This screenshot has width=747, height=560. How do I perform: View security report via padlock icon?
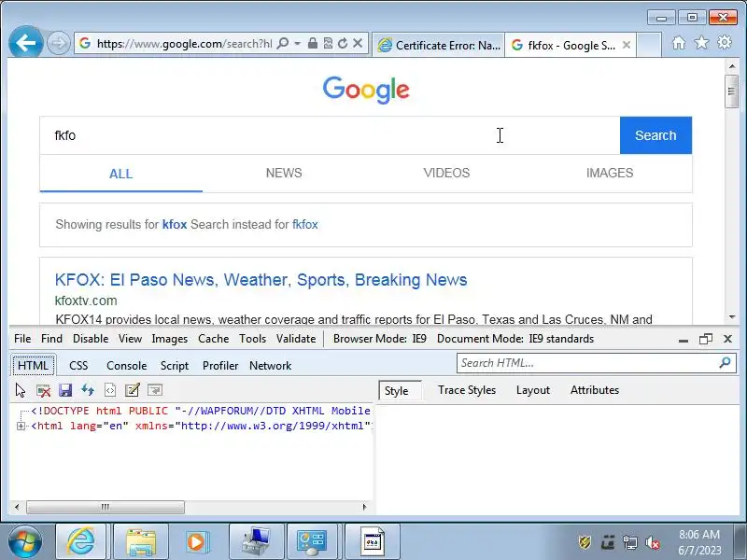tap(313, 43)
